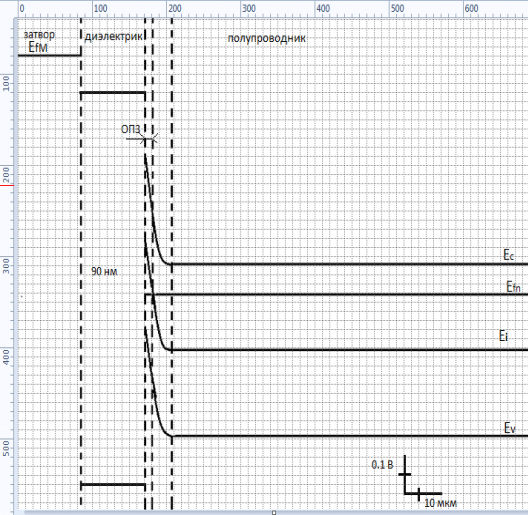Click the red marker on vertical ruler
Viewport: 528px width, 515px height.
(7, 185)
